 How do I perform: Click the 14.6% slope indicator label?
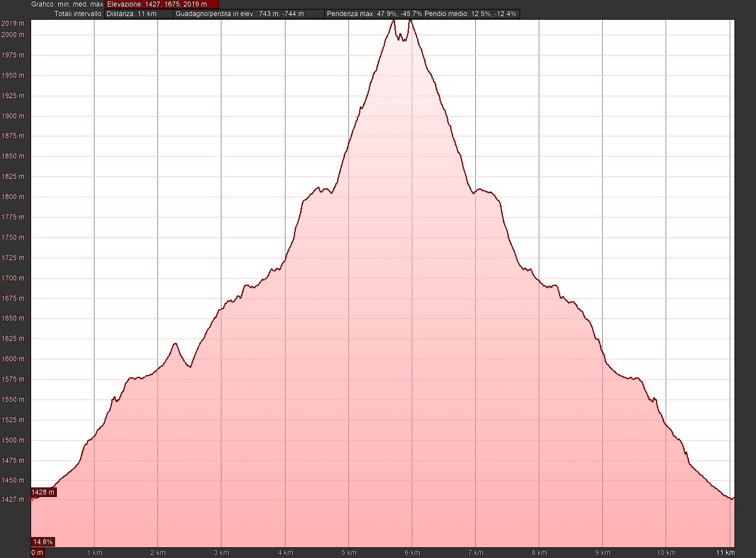click(43, 542)
